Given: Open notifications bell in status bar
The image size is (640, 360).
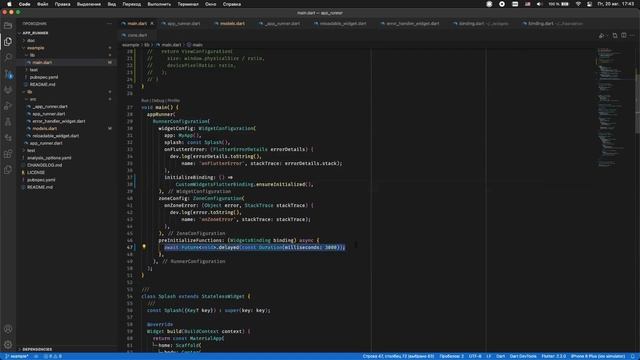Looking at the screenshot, I should tap(633, 356).
